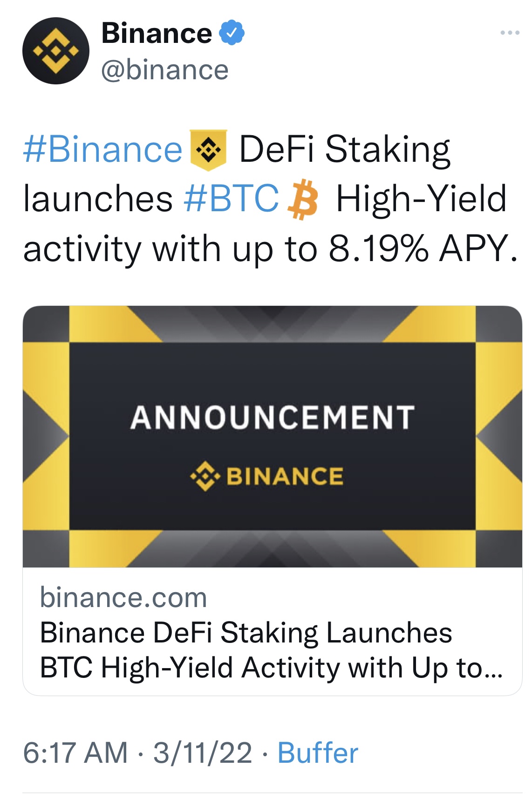
Task: Open the #BTC hashtag
Action: click(x=231, y=199)
